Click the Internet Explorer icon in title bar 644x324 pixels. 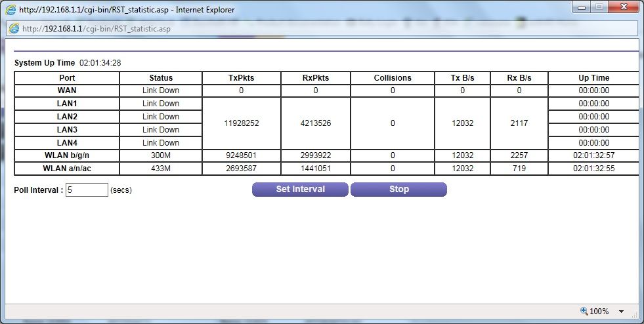(x=11, y=9)
